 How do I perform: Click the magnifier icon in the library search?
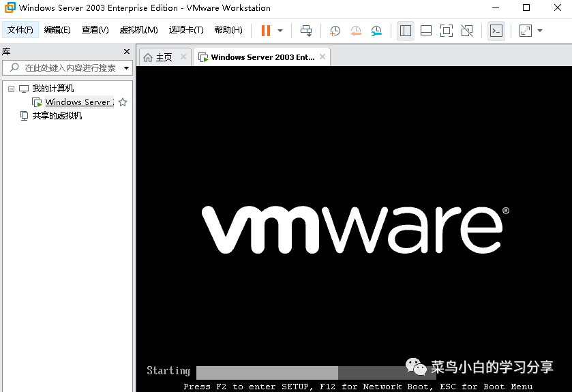(14, 67)
